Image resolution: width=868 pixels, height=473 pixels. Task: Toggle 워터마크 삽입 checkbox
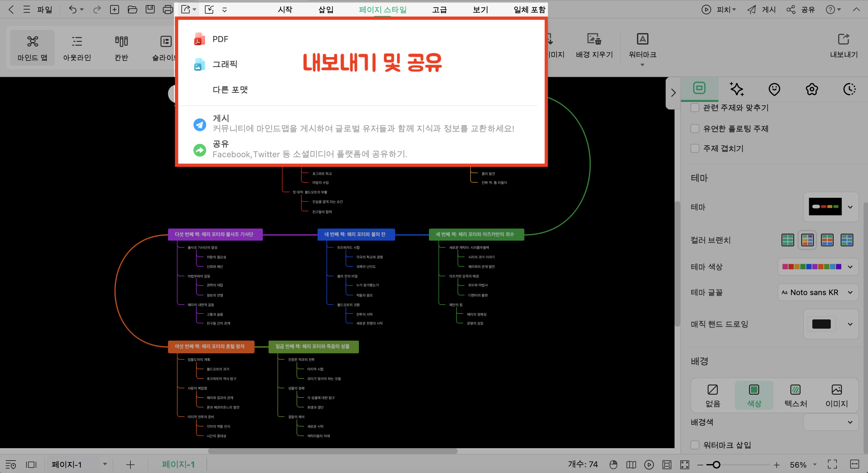point(695,445)
